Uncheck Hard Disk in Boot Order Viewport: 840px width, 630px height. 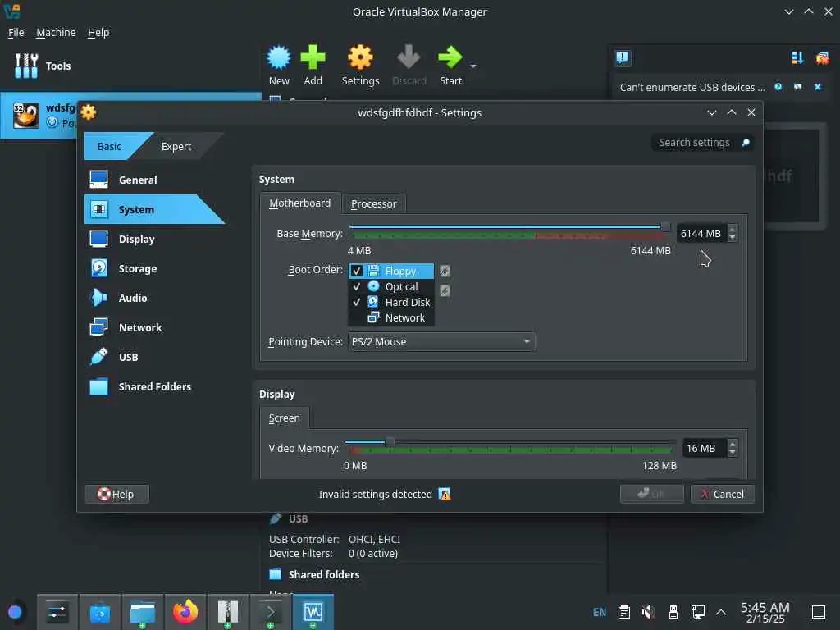click(356, 302)
